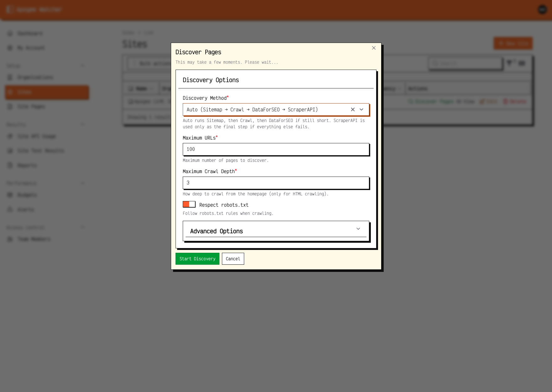Click the Reports sidebar icon
552x392 pixels.
click(10, 165)
